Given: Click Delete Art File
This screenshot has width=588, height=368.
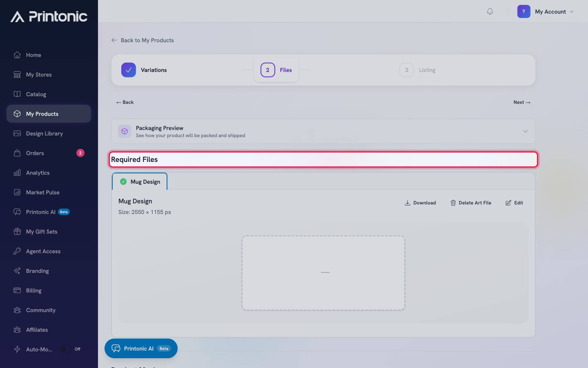Looking at the screenshot, I should coord(471,203).
